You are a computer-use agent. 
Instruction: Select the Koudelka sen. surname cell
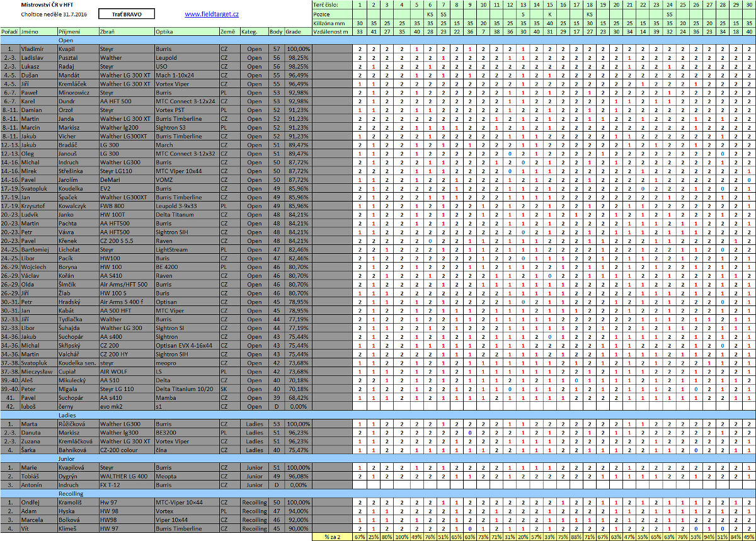[77, 363]
